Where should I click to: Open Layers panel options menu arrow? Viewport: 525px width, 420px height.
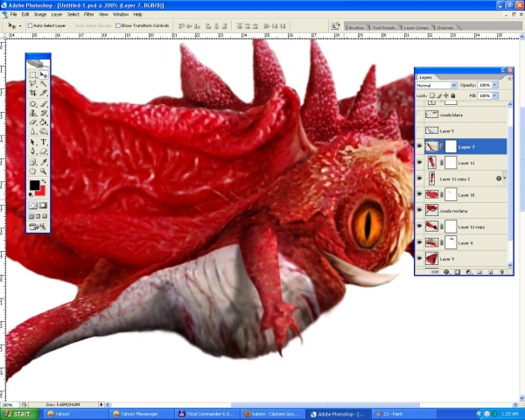pos(509,78)
